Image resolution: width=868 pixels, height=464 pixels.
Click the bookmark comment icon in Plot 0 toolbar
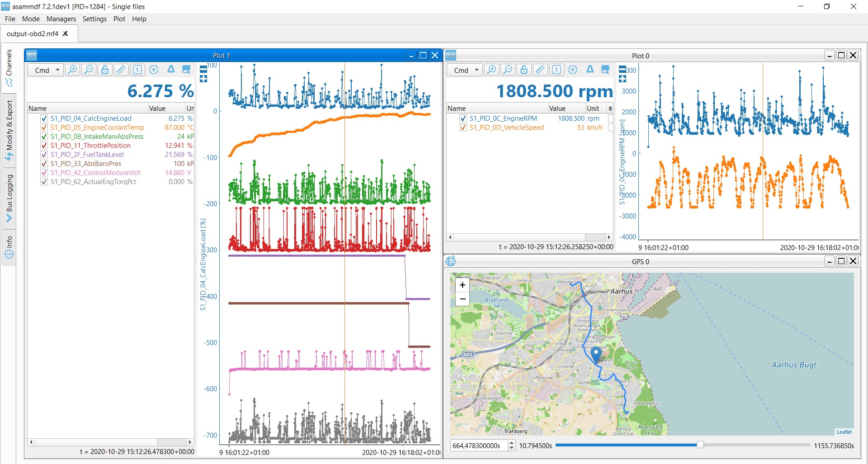(x=605, y=69)
